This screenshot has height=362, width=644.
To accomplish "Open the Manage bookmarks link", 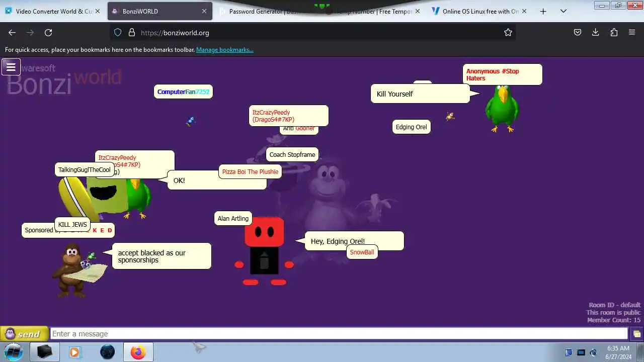I will click(x=225, y=50).
